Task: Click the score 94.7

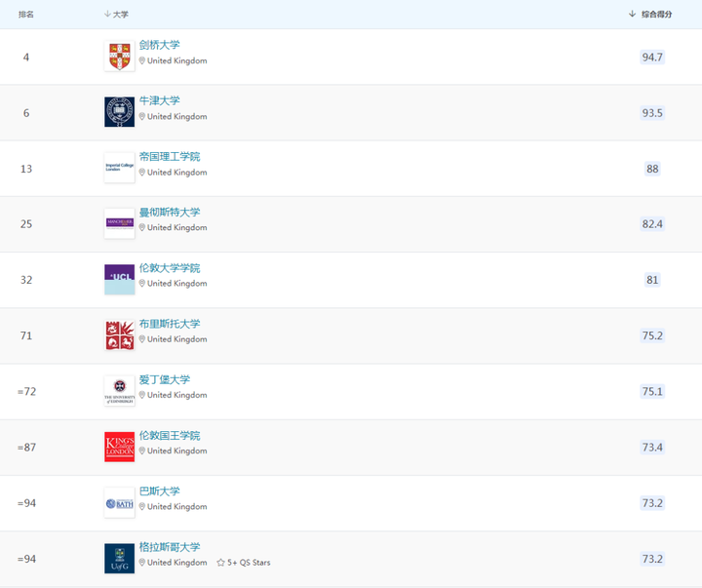Action: pos(652,57)
